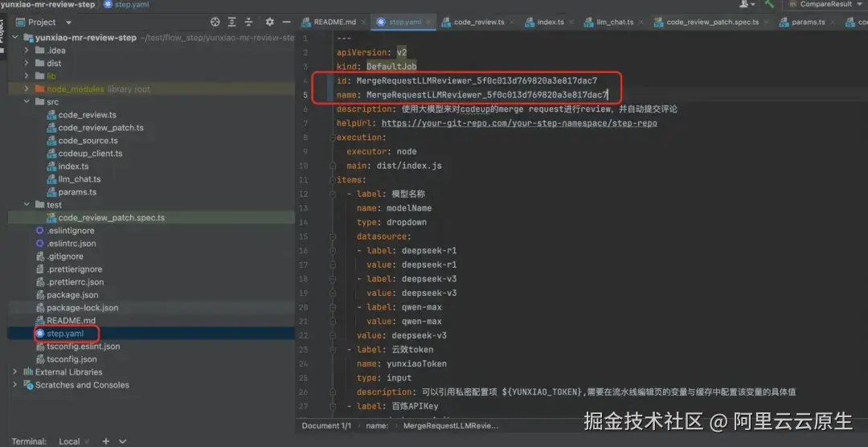Collapse the test folder

pyautogui.click(x=26, y=205)
